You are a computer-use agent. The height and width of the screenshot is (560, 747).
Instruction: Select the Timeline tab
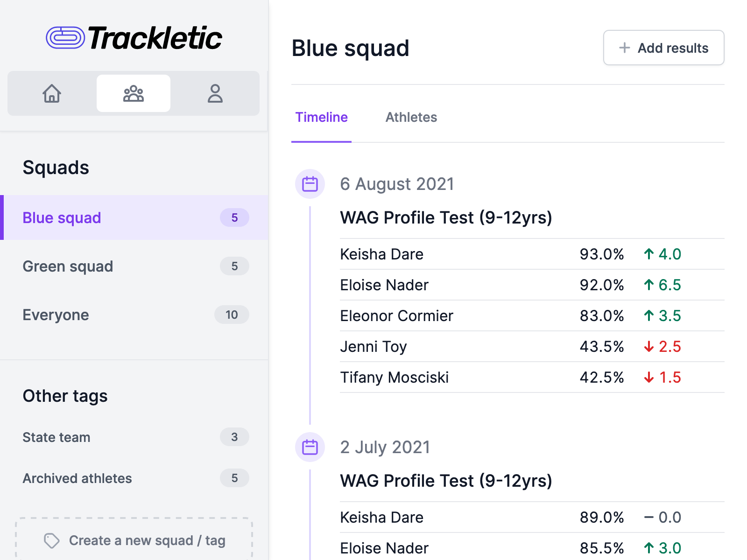pyautogui.click(x=321, y=117)
